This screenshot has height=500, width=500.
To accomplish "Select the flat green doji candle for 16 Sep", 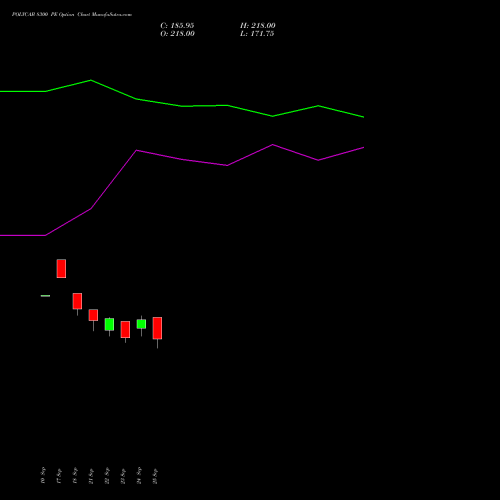I will click(45, 296).
